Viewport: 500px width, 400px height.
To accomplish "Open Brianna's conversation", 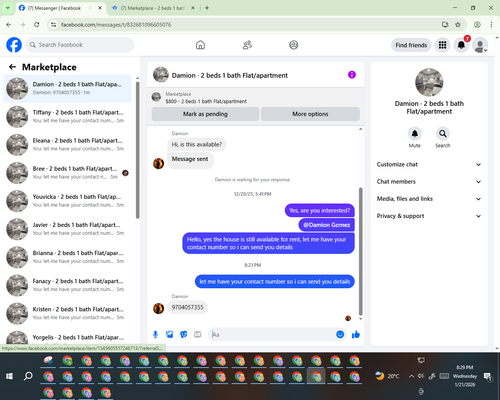I will tap(67, 257).
